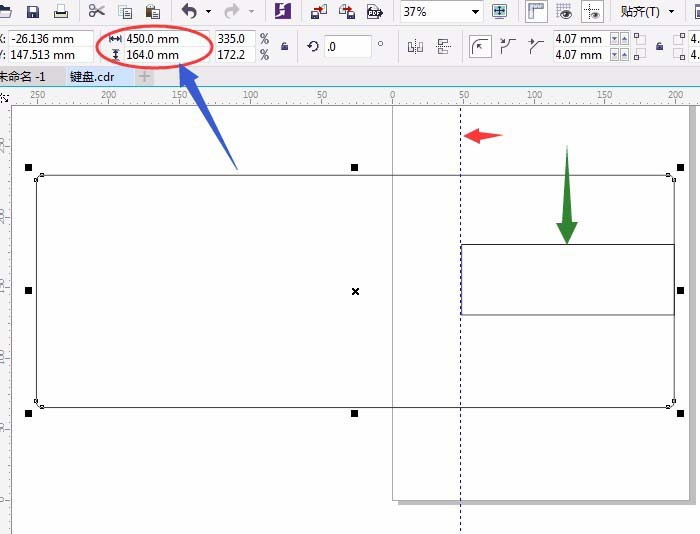This screenshot has width=700, height=534.
Task: Click the 450.0 mm width field
Action: coord(167,39)
